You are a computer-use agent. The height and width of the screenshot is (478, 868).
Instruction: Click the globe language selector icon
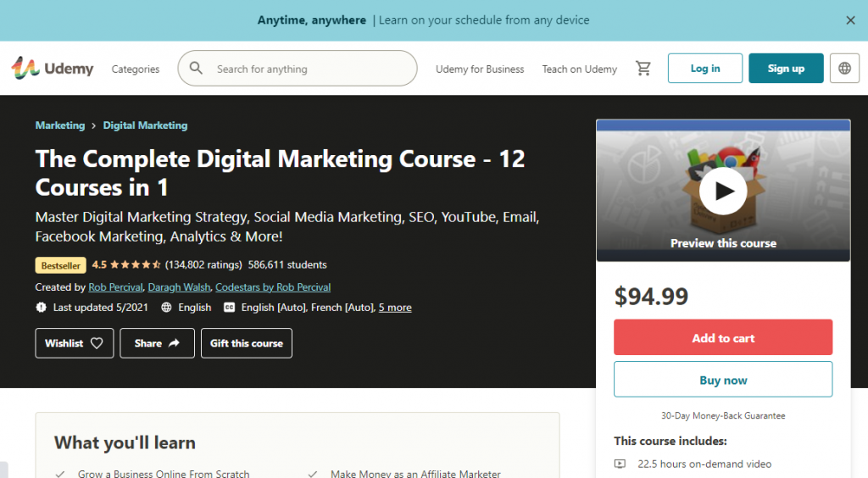tap(844, 69)
